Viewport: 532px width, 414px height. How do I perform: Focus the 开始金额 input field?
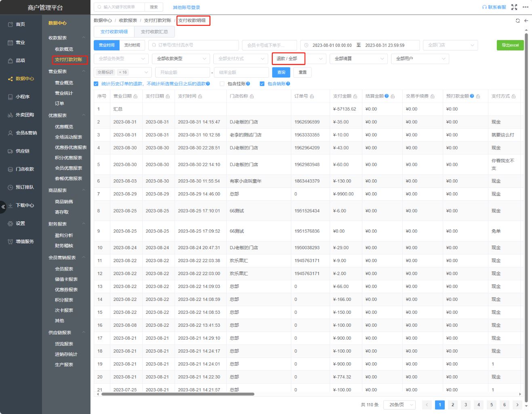tap(183, 72)
